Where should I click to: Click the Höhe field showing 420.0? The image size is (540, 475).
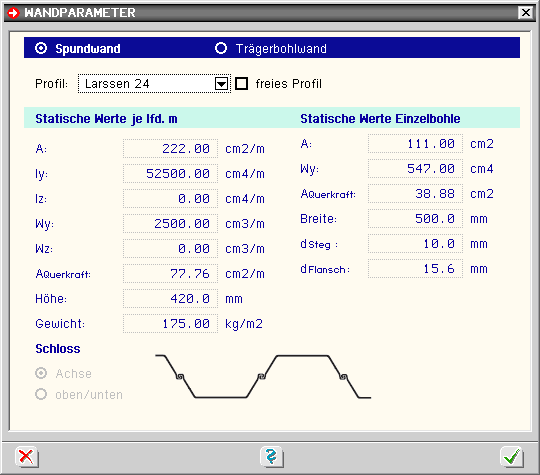[x=170, y=299]
